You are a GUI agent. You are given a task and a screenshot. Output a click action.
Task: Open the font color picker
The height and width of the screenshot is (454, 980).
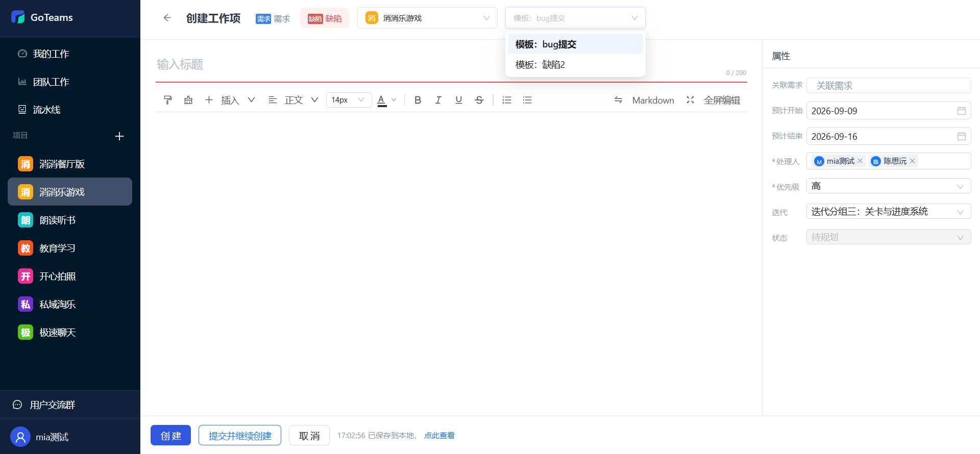[386, 100]
